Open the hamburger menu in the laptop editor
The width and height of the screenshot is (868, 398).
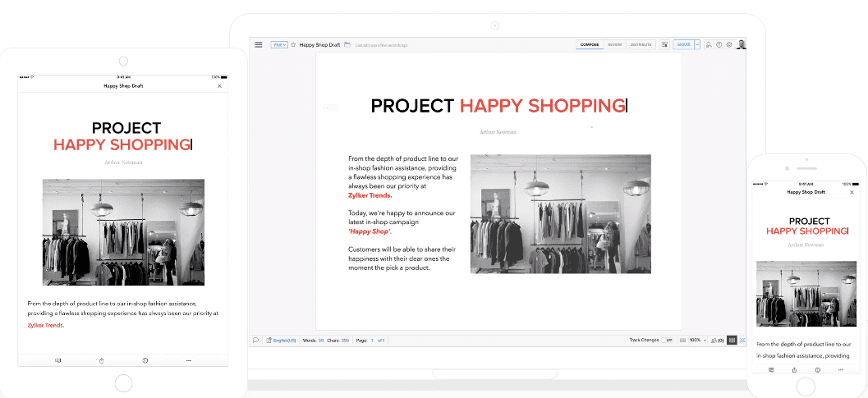259,44
